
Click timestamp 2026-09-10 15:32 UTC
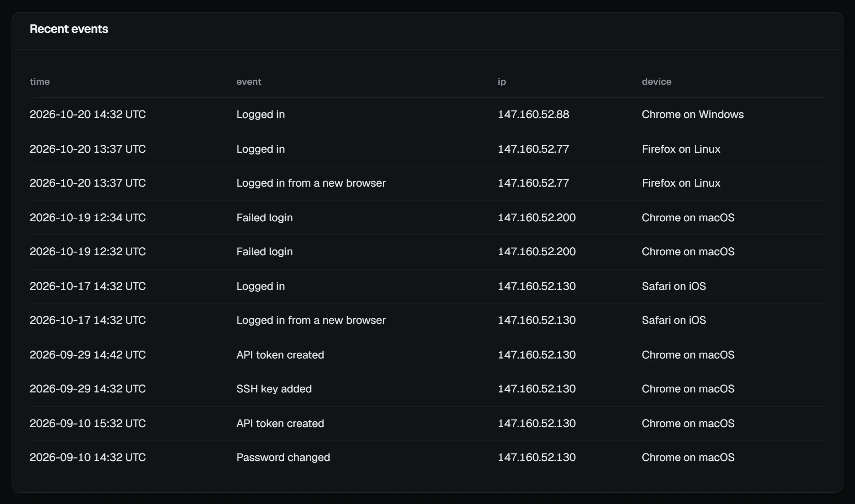(88, 423)
